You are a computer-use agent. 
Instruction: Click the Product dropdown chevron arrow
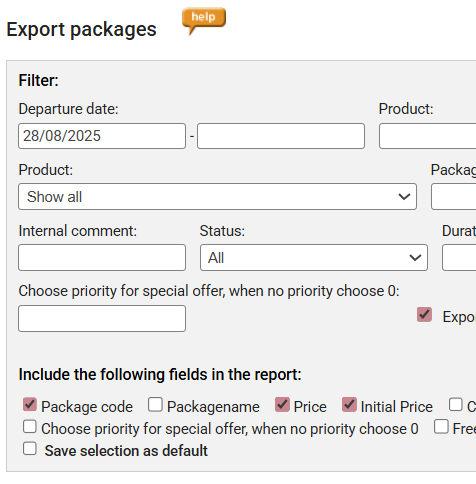[404, 197]
